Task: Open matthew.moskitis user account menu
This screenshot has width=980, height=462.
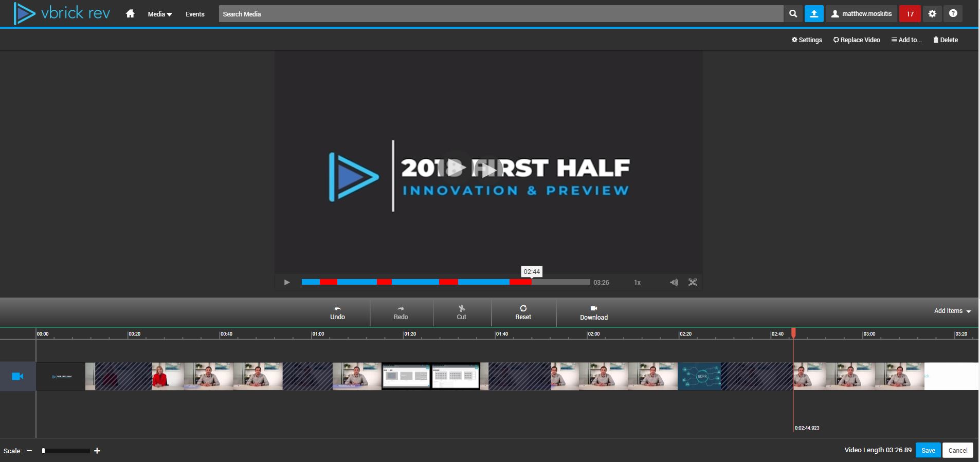Action: point(862,14)
